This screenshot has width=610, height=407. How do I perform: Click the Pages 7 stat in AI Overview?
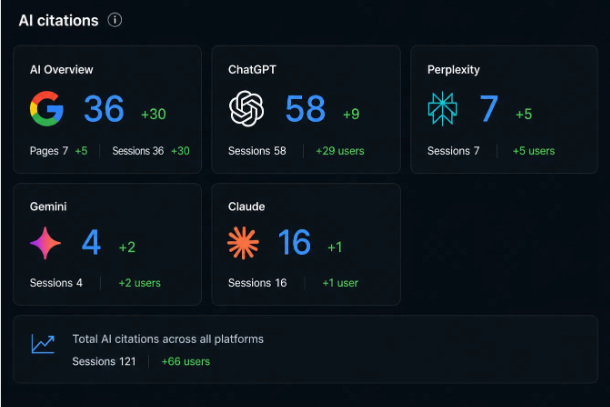(49, 151)
